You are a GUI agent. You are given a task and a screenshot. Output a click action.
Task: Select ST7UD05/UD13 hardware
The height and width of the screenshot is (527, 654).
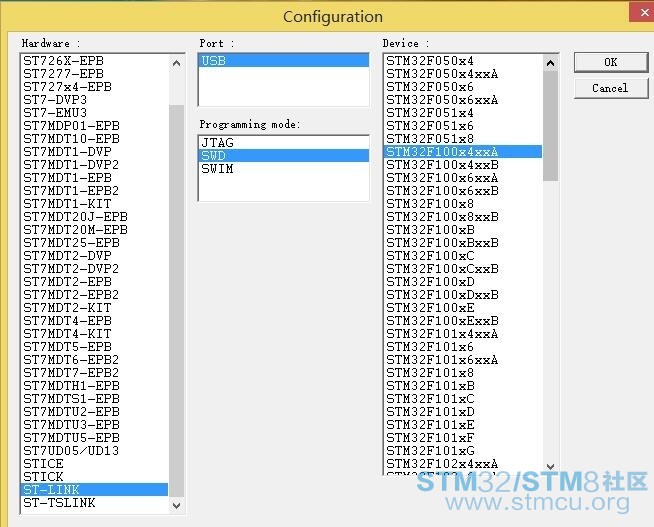[x=94, y=451]
